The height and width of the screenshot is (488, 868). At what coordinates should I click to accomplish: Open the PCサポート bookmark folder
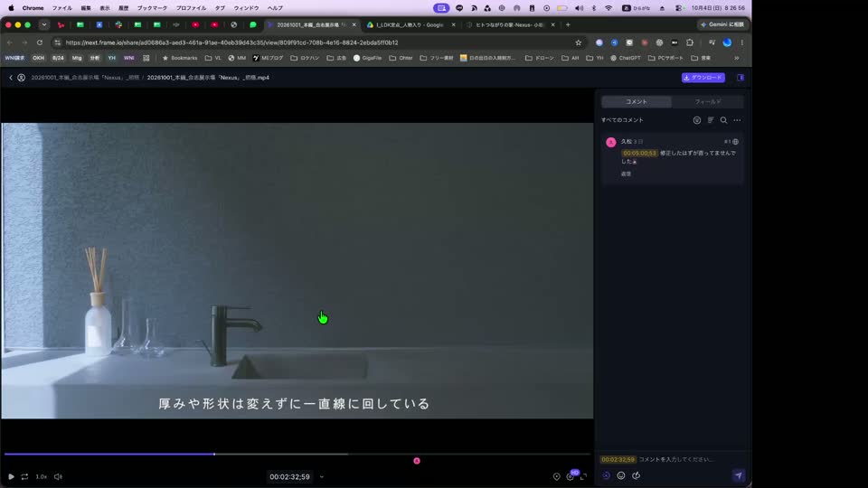(666, 58)
